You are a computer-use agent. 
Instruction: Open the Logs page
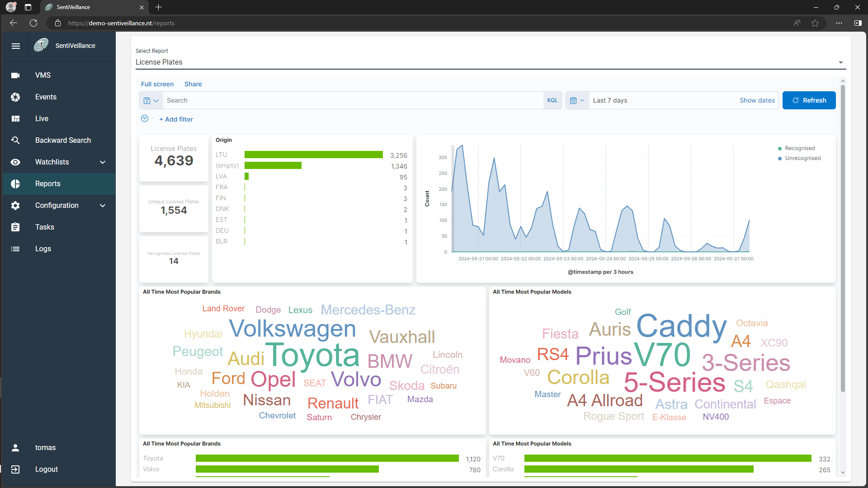coord(59,249)
